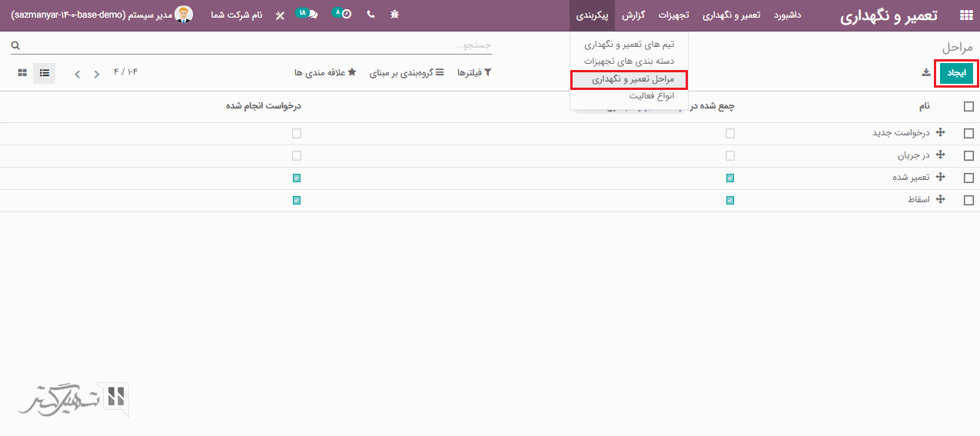Image resolution: width=980 pixels, height=436 pixels.
Task: Open the علاقه مندی ها favorites dropdown
Action: (325, 73)
